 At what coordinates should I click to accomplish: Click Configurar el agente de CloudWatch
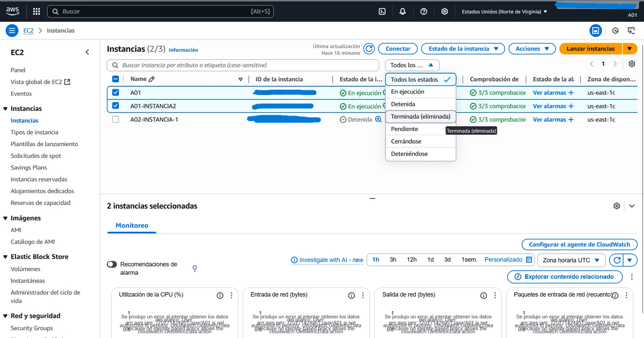pos(579,244)
